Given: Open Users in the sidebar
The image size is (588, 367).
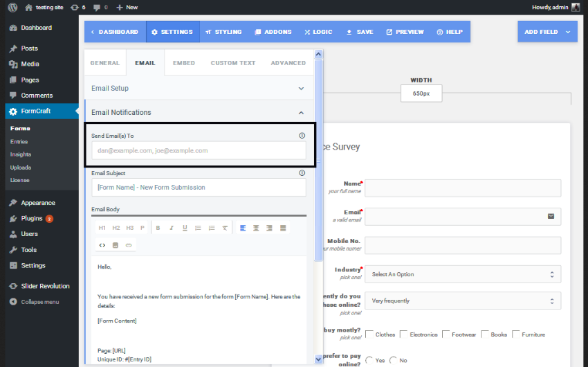Looking at the screenshot, I should (29, 234).
